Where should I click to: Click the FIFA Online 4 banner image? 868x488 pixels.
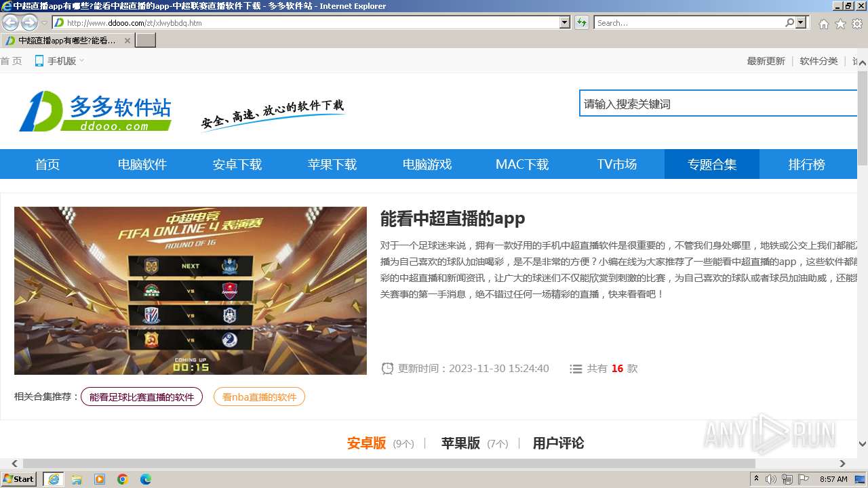(x=191, y=291)
